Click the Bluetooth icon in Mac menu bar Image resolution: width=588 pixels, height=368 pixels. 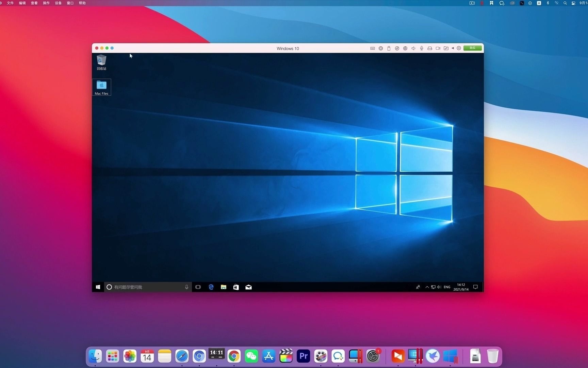(x=548, y=3)
